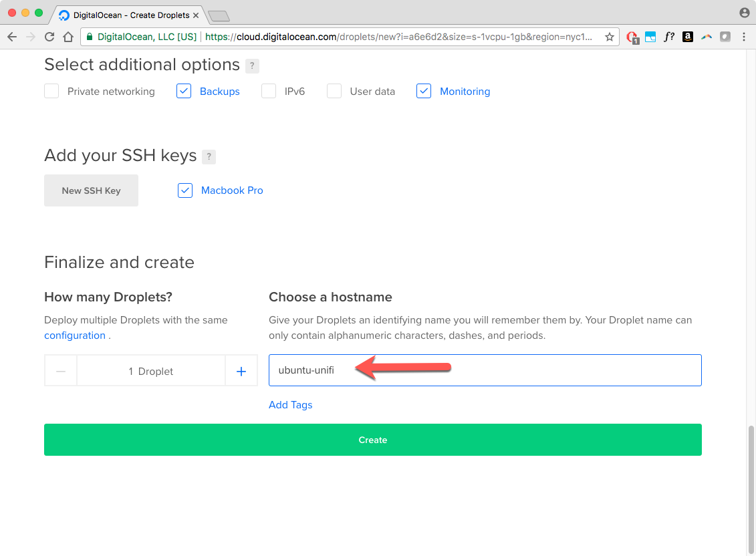Open the blue window extension icon
Screen dimensions: 756x556
click(x=650, y=37)
